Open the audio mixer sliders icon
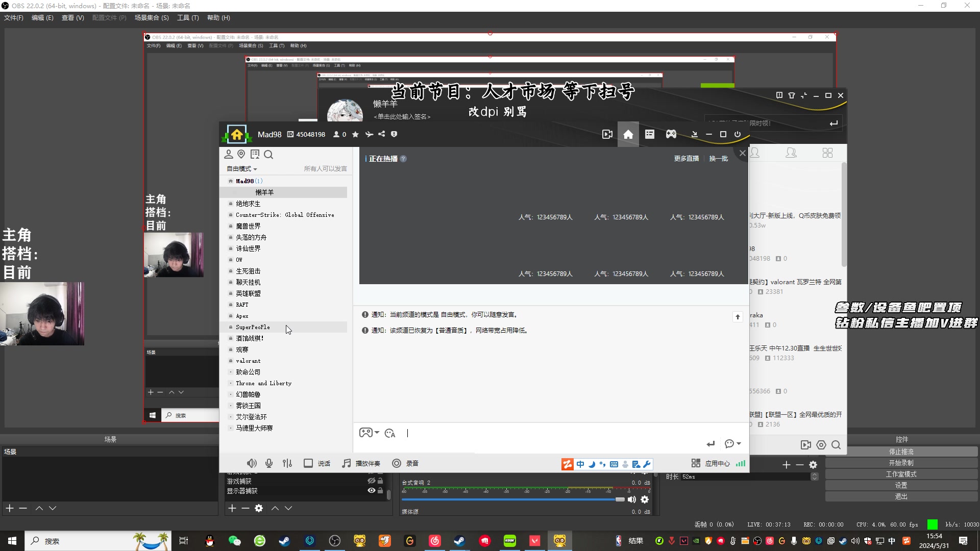The height and width of the screenshot is (551, 980). pyautogui.click(x=287, y=463)
